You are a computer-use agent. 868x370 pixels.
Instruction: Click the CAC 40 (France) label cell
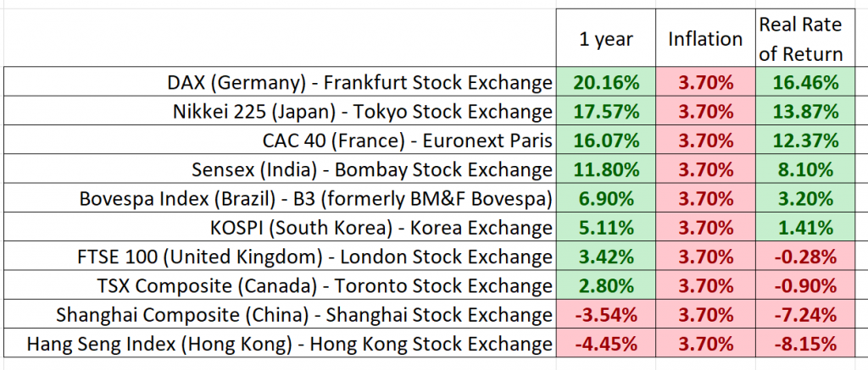[278, 140]
